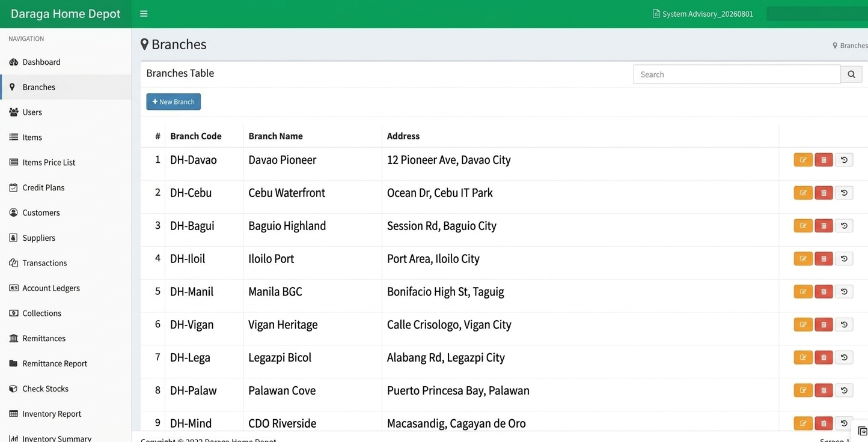Click edit icon for Legazpi Bicol row
This screenshot has height=442, width=868.
[x=803, y=357]
